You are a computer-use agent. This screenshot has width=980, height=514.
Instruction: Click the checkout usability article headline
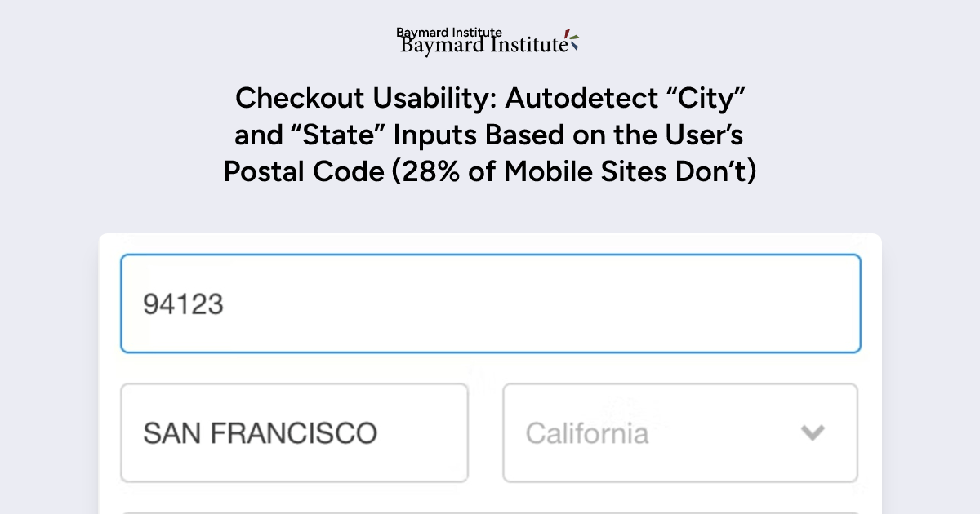(490, 135)
